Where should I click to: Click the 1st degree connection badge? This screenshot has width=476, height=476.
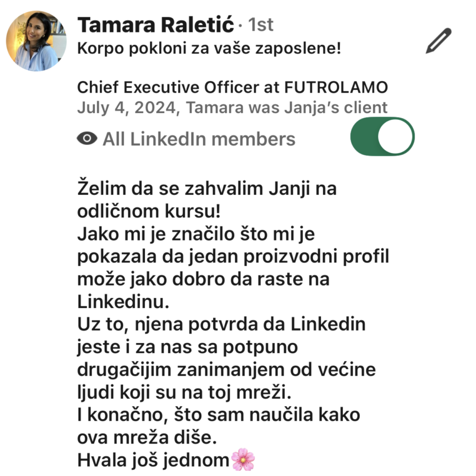[261, 25]
